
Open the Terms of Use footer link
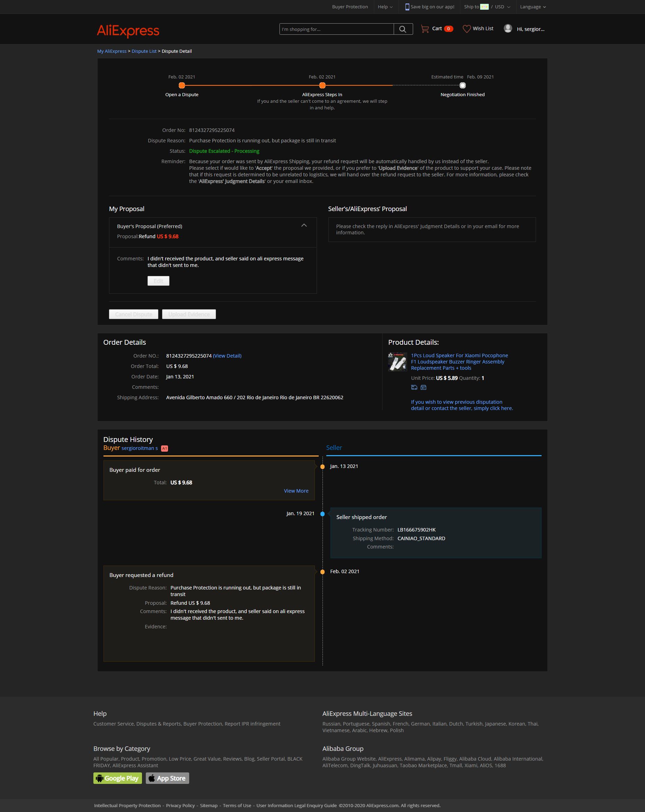pyautogui.click(x=237, y=806)
